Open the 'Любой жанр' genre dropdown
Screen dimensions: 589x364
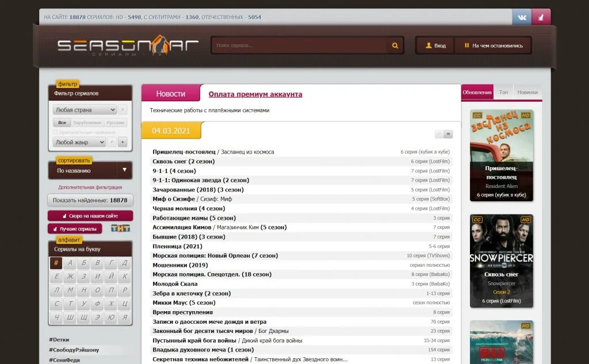[79, 142]
